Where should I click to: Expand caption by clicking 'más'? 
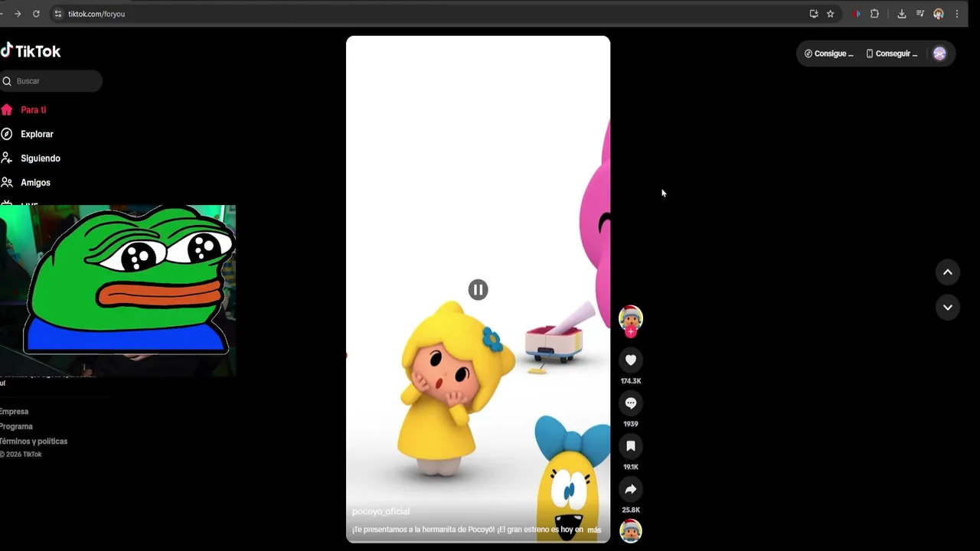[x=594, y=530]
